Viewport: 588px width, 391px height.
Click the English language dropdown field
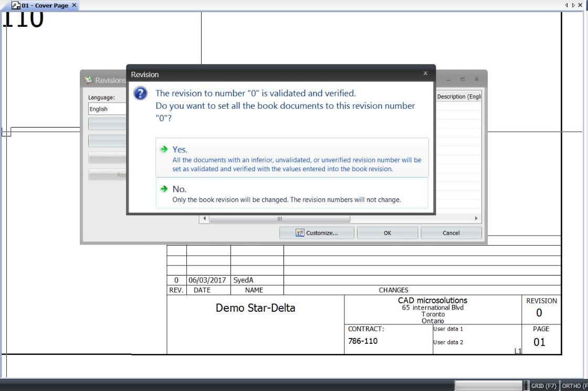[x=107, y=109]
